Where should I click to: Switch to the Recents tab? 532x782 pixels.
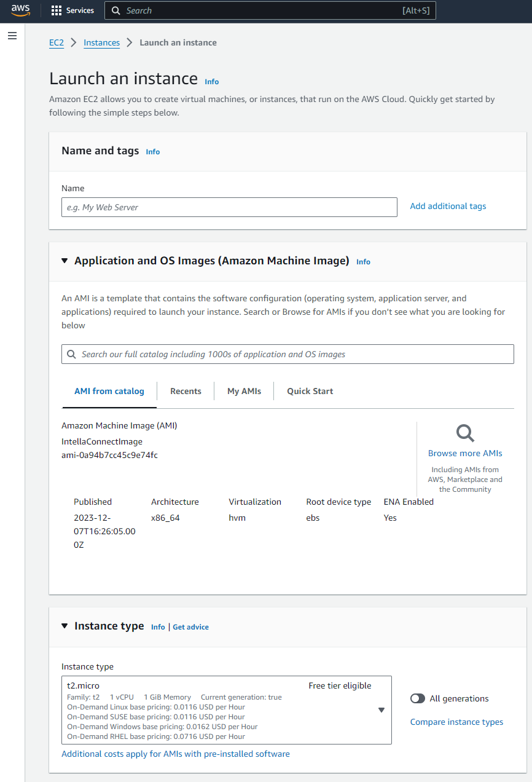coord(186,391)
